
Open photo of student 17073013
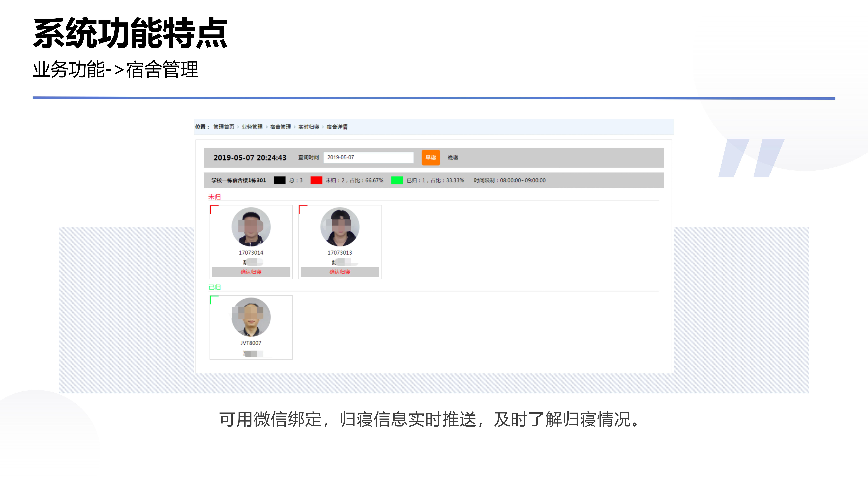pyautogui.click(x=340, y=227)
